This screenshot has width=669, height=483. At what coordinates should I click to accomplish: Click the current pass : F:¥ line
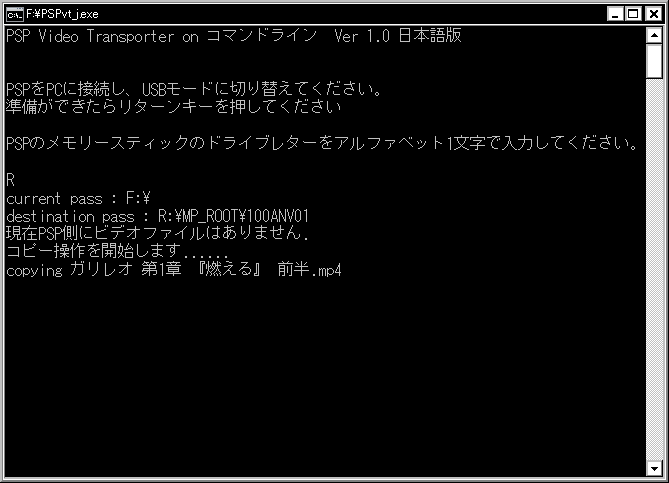tap(78, 198)
